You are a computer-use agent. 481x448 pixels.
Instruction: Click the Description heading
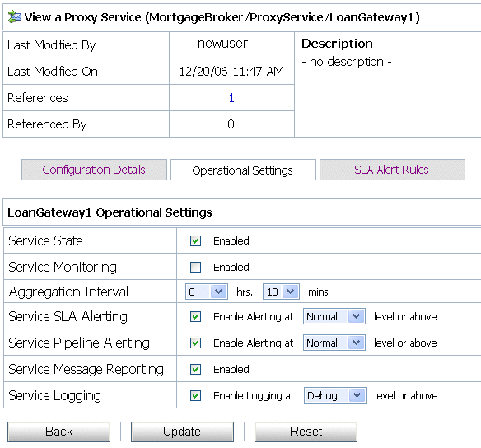337,44
